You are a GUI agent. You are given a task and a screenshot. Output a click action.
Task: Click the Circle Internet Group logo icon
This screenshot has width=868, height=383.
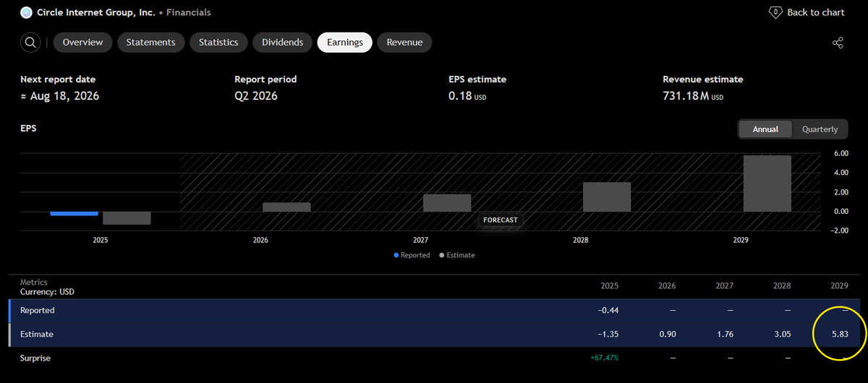click(27, 12)
